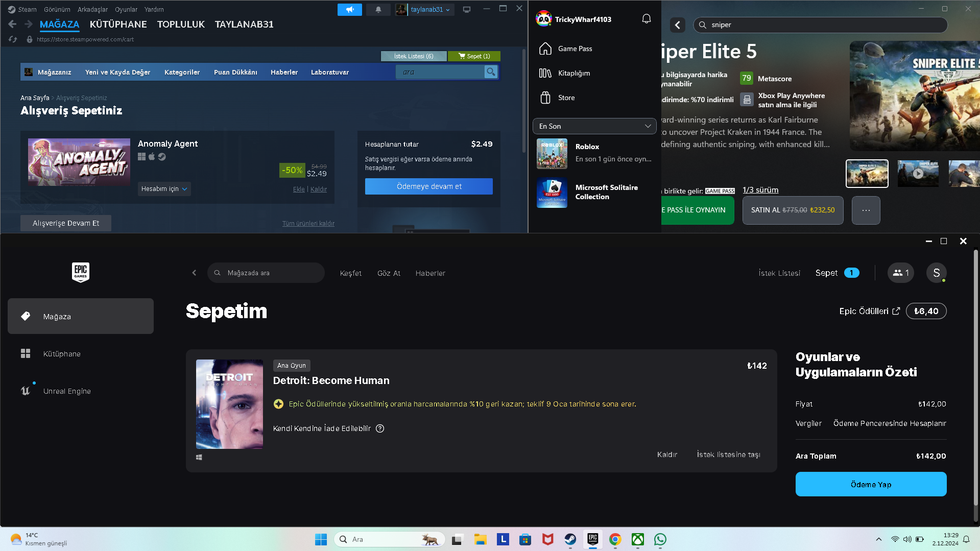
Task: Open the Arkadaşlar menu in Steam
Action: click(x=92, y=10)
